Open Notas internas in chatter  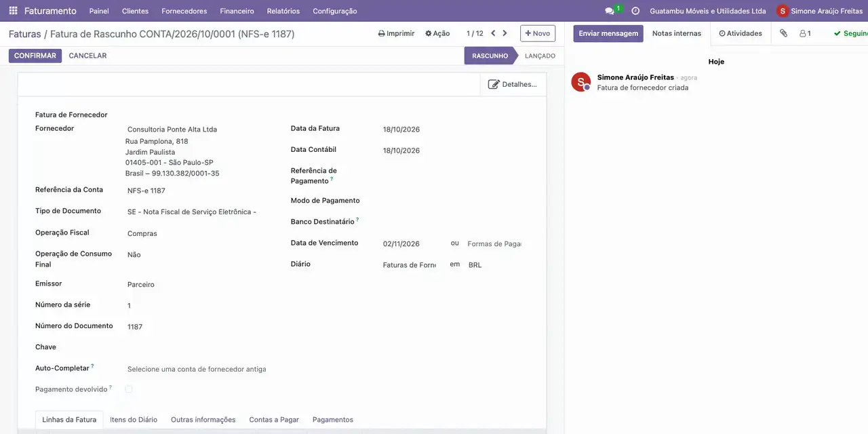(x=677, y=33)
